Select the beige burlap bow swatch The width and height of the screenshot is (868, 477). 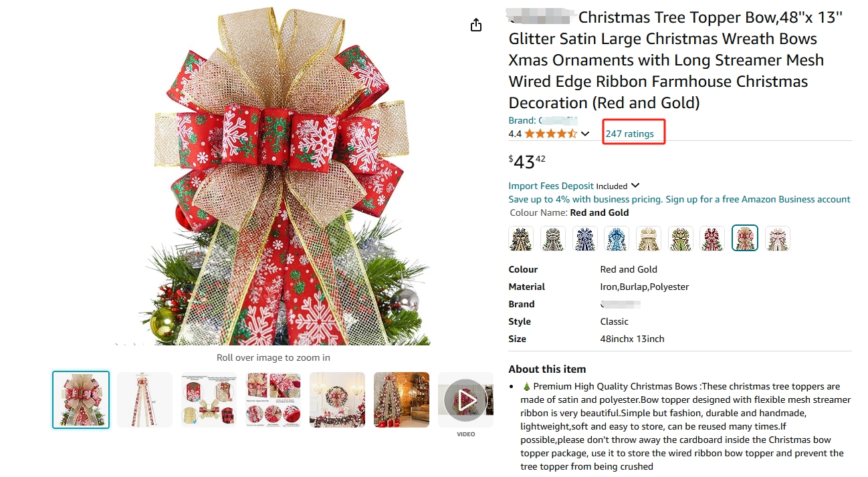point(649,238)
